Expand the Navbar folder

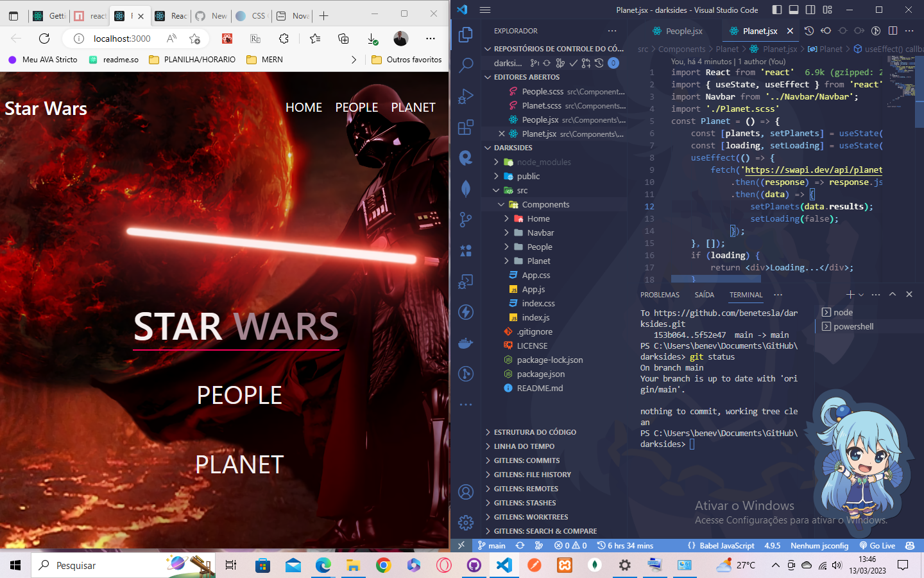point(554,232)
